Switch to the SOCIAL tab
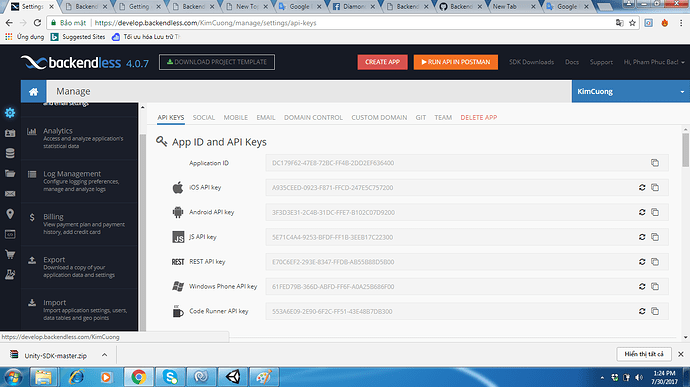This screenshot has height=387, width=690. click(204, 118)
